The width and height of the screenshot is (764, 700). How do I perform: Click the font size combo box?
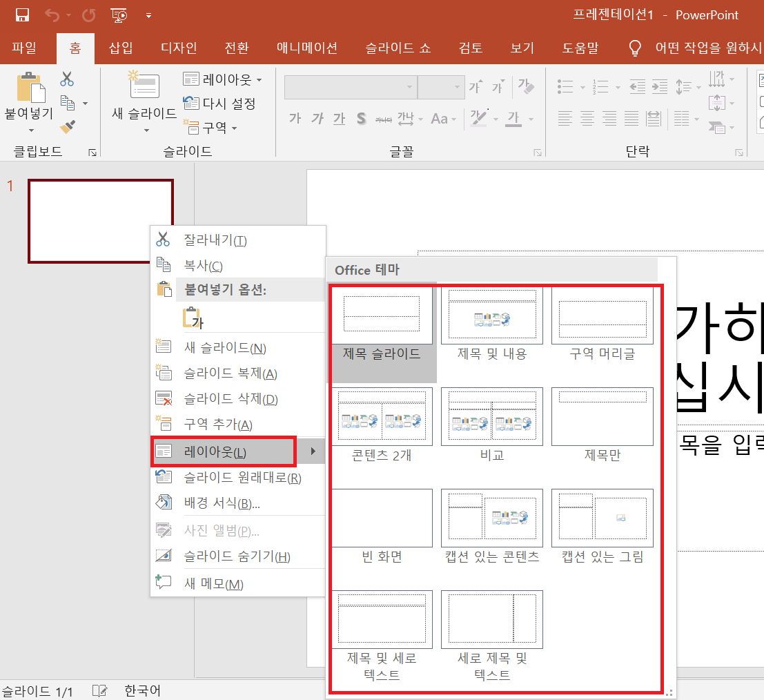(441, 87)
